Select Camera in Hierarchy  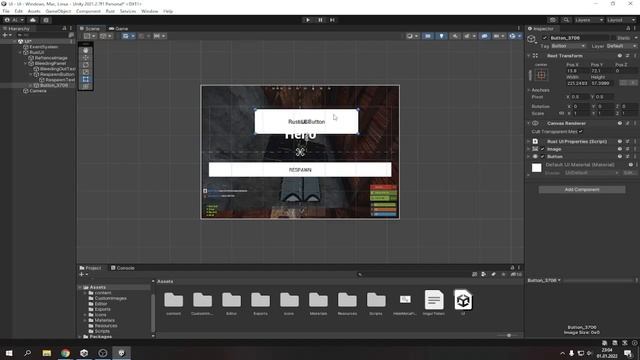click(38, 91)
